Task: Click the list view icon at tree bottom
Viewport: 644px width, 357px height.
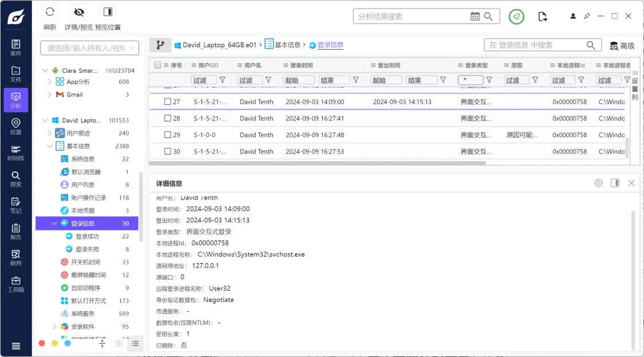Action: click(x=135, y=343)
